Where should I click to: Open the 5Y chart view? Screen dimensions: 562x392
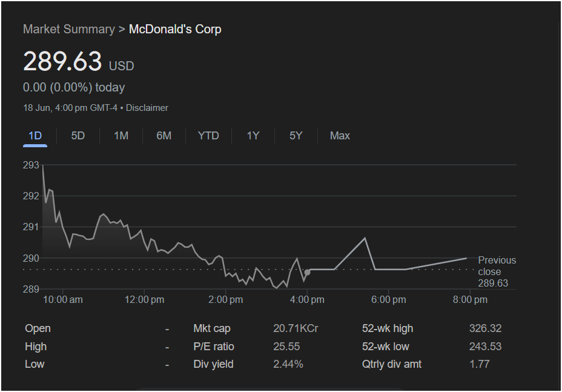pyautogui.click(x=296, y=136)
